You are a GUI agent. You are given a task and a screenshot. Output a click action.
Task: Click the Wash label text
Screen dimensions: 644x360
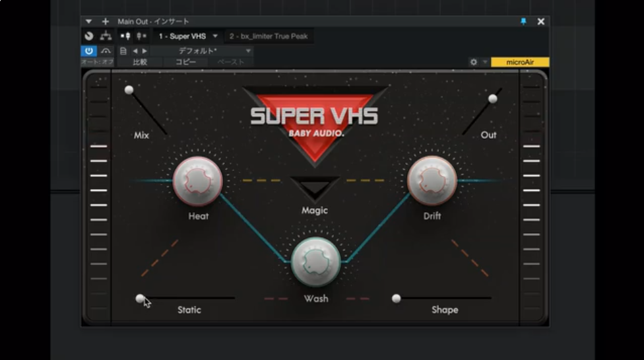coord(316,299)
